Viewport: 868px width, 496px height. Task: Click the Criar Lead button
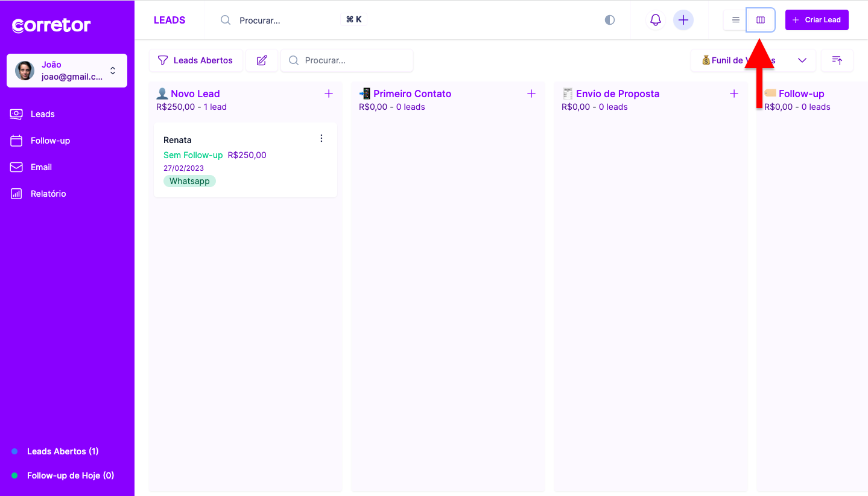pos(817,20)
